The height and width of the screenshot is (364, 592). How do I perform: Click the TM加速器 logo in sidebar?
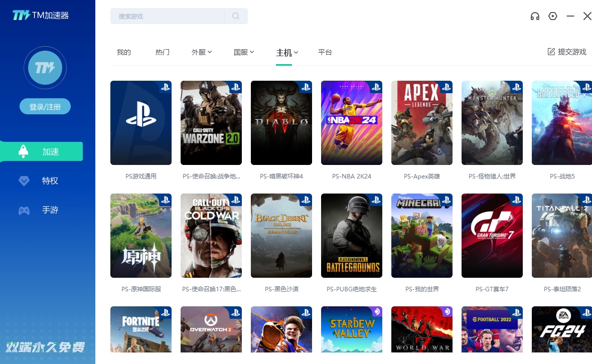(41, 15)
